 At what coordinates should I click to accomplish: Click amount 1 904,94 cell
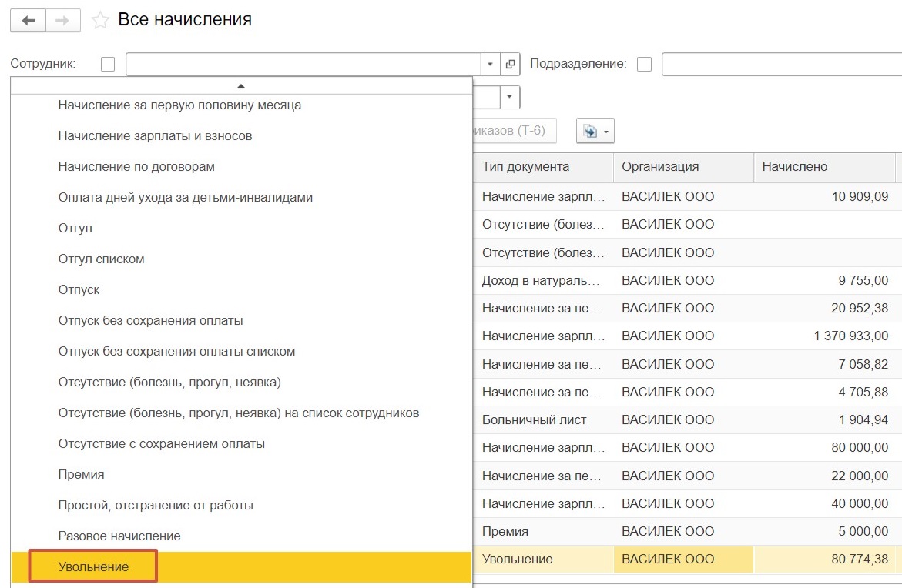824,419
